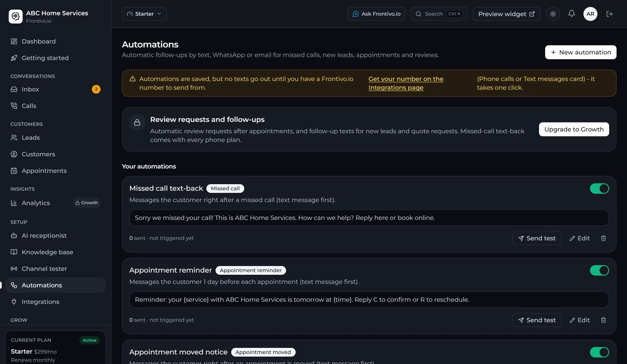This screenshot has height=364, width=627.
Task: Click the appointment reminder message text box
Action: 369,300
